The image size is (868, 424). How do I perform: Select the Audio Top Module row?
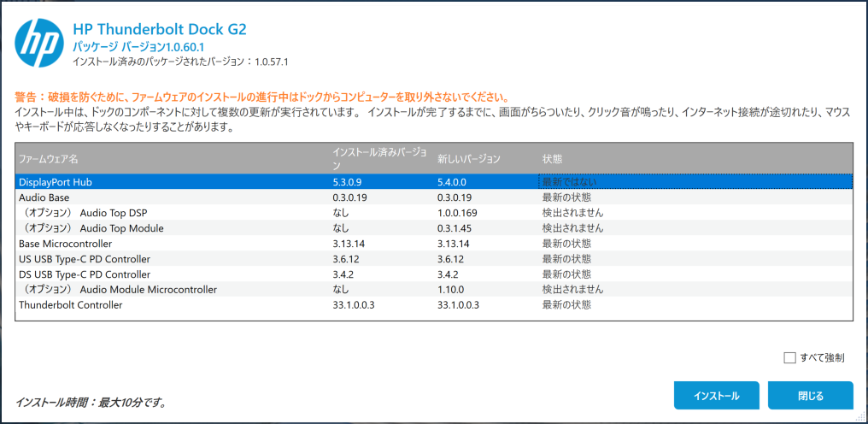point(433,228)
